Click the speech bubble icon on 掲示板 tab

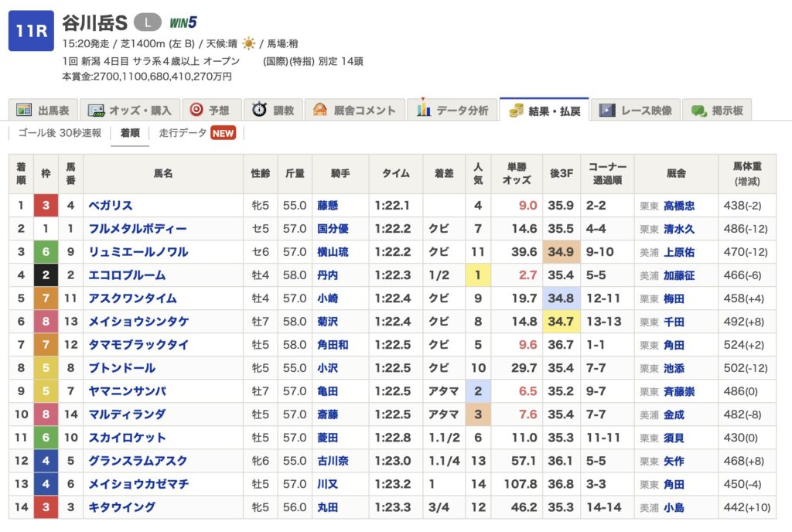699,111
